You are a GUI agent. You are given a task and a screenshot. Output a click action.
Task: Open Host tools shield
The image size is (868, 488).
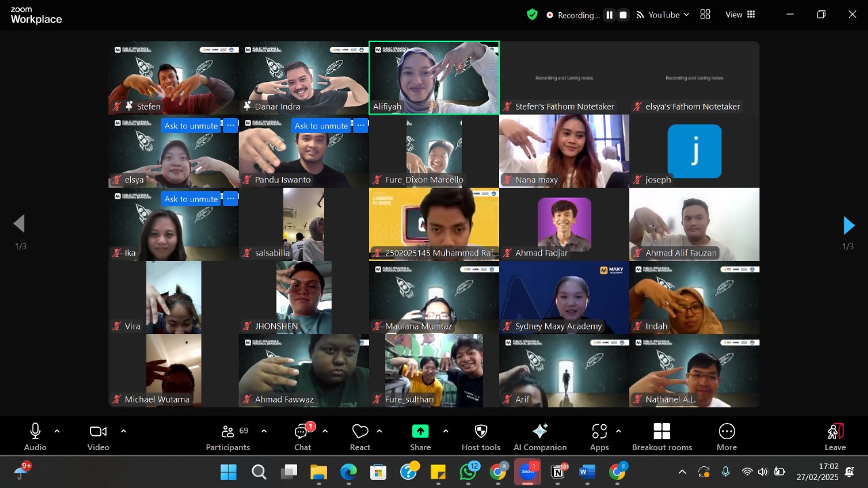(481, 436)
